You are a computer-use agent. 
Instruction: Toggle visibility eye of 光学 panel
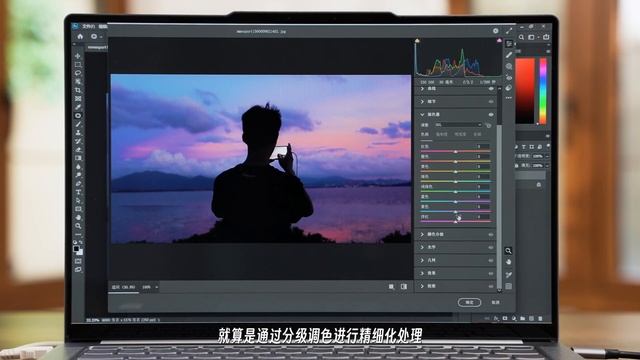pyautogui.click(x=491, y=247)
